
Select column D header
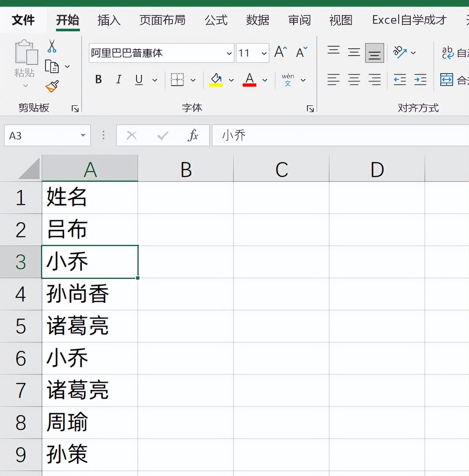click(377, 169)
